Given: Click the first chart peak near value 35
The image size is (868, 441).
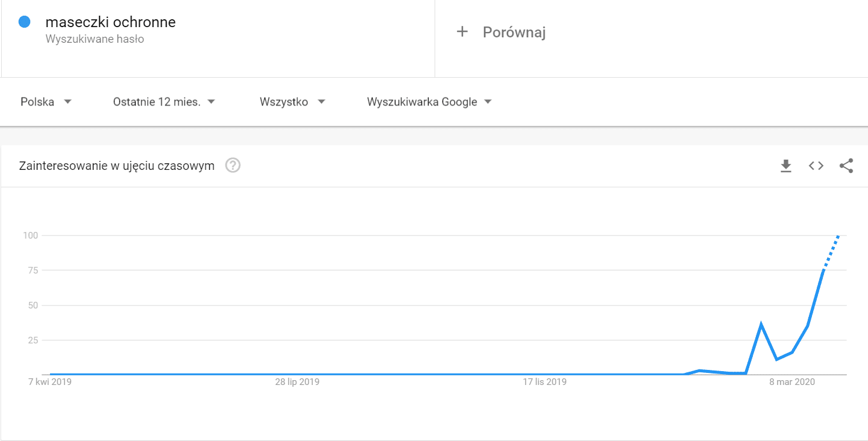Looking at the screenshot, I should (x=761, y=324).
